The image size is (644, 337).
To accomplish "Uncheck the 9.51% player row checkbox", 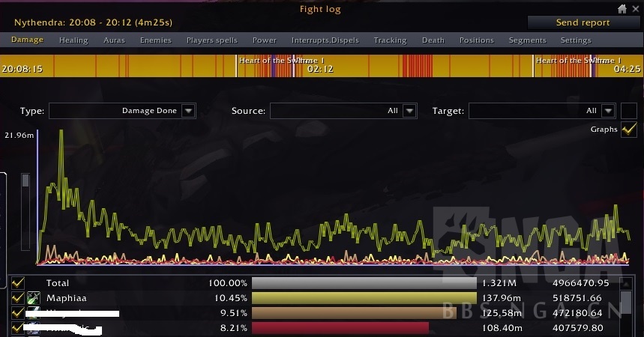I will point(18,312).
